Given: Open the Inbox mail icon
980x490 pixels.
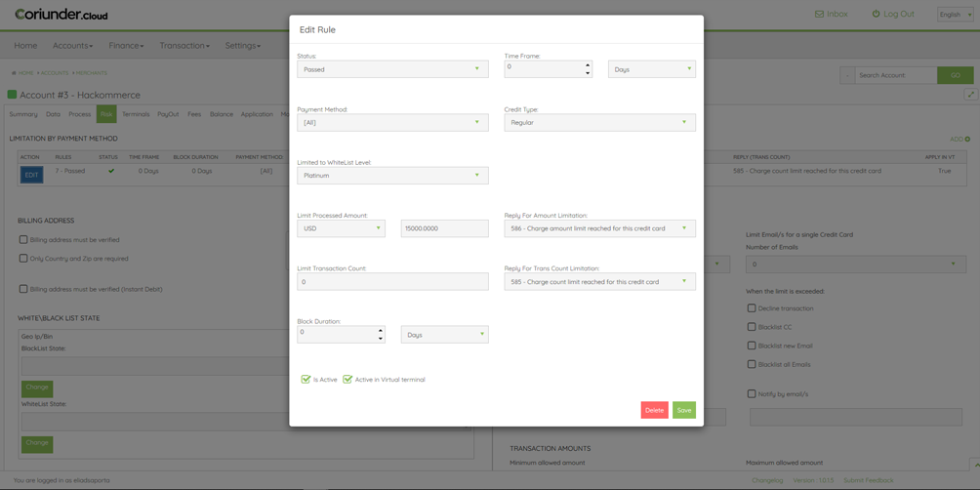Looking at the screenshot, I should click(x=819, y=14).
